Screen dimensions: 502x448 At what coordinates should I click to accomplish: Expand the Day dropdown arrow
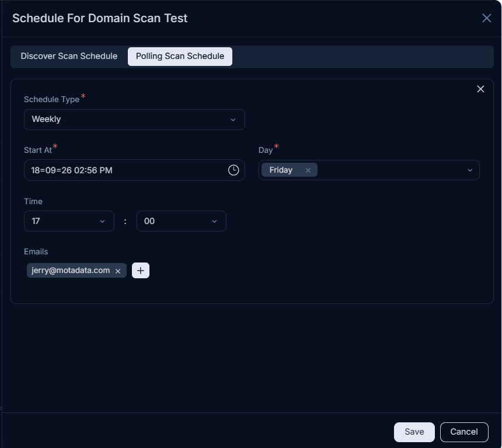(470, 170)
